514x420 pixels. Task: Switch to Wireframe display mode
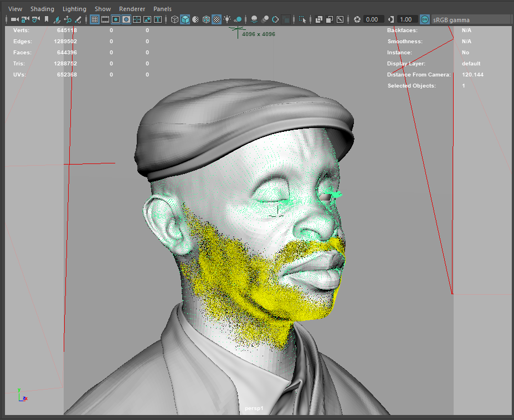click(174, 20)
